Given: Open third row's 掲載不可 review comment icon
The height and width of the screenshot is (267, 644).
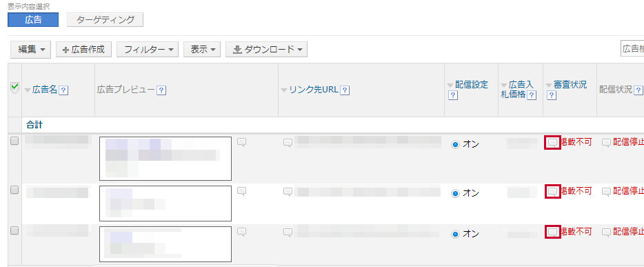Looking at the screenshot, I should click(553, 232).
